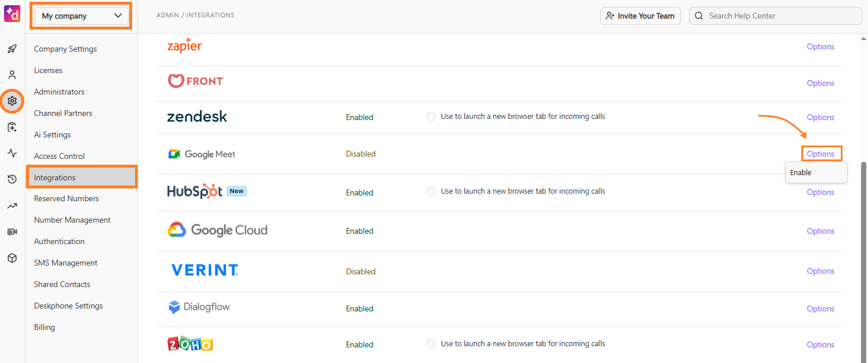Go to Licenses page
The image size is (868, 363).
coord(48,70)
